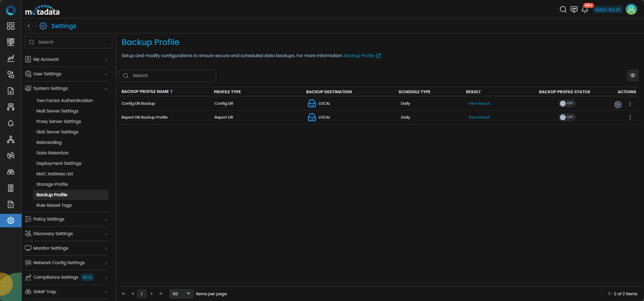View Result for Config DB Backup
The height and width of the screenshot is (301, 644).
coord(479,103)
